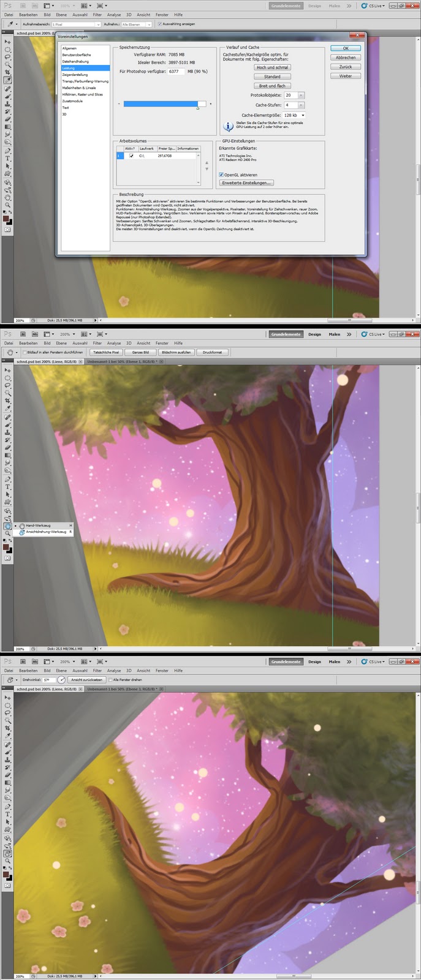Open the Cache-Elementgröße 128 kb dropdown

tap(294, 115)
